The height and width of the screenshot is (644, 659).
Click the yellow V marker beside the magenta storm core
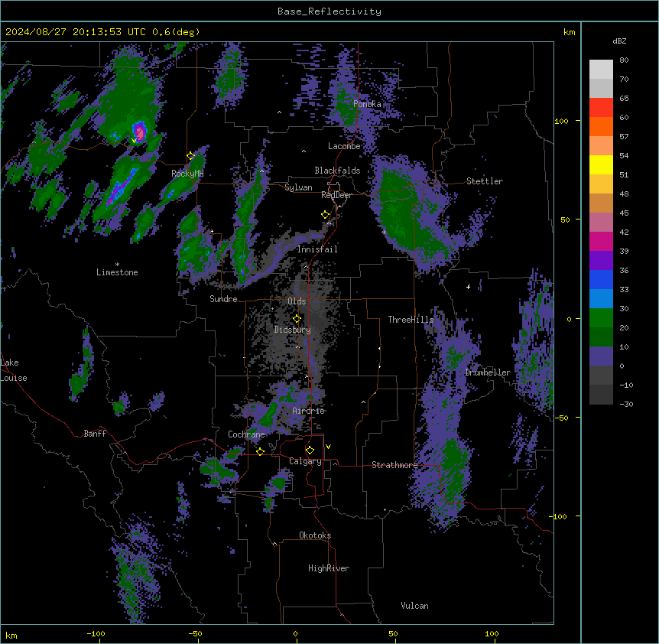pyautogui.click(x=134, y=141)
